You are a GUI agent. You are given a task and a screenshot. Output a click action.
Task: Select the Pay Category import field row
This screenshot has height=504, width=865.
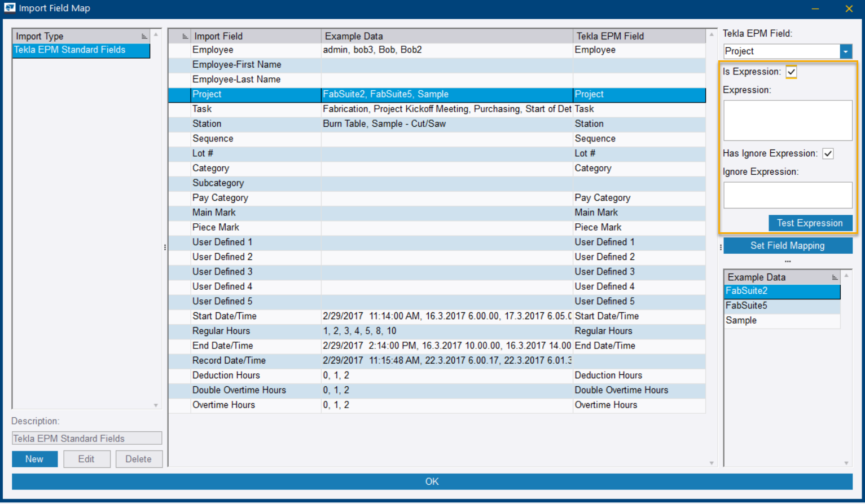pyautogui.click(x=437, y=198)
